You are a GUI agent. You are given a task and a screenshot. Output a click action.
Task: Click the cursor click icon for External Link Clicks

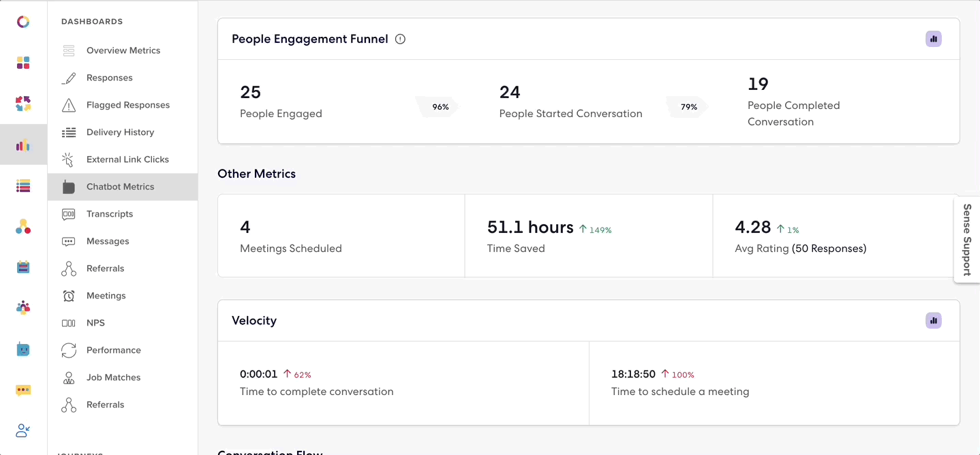pyautogui.click(x=68, y=159)
